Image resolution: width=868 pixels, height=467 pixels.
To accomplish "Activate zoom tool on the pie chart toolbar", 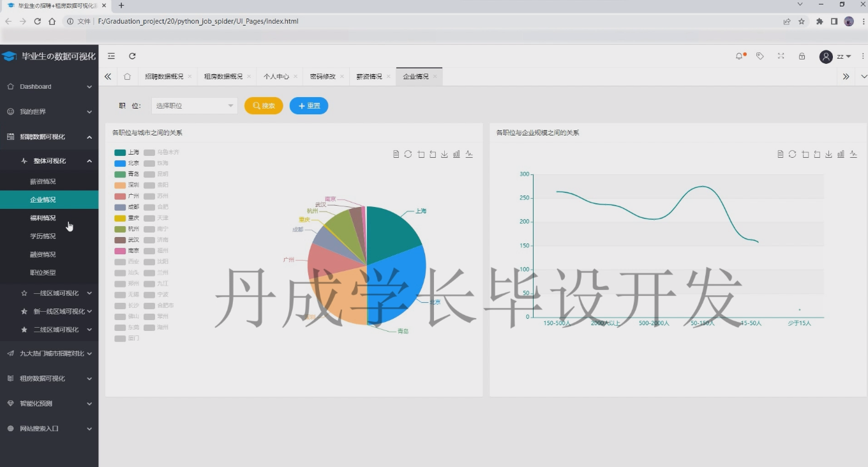I will pyautogui.click(x=420, y=153).
